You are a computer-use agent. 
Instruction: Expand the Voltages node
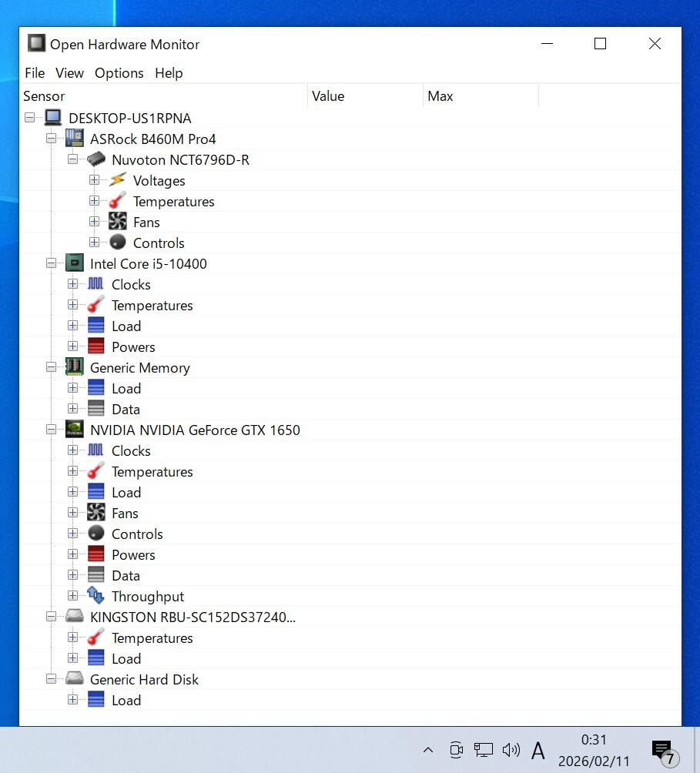point(94,180)
